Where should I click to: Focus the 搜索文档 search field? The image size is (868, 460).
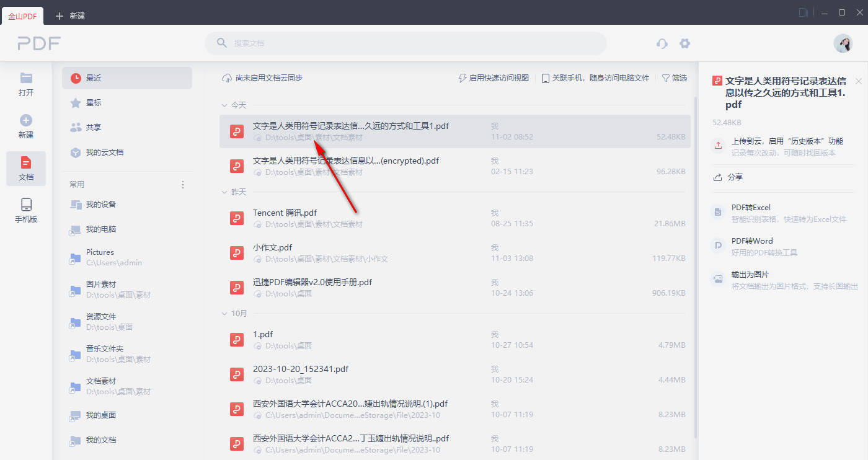click(x=406, y=43)
